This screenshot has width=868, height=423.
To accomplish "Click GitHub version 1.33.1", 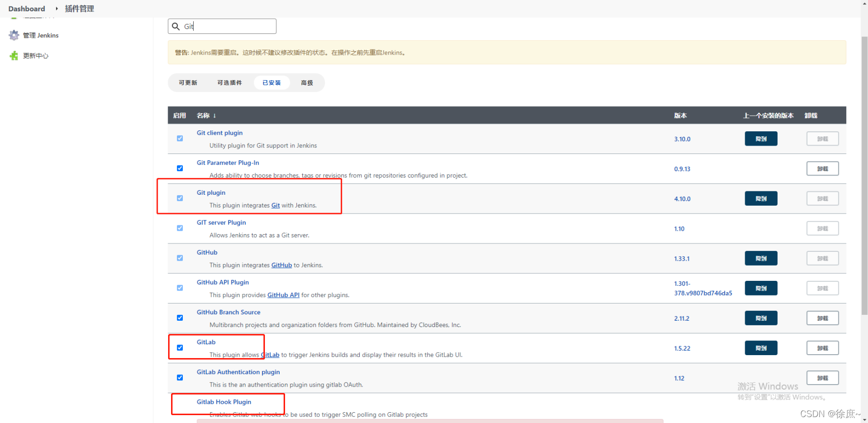I will 682,259.
